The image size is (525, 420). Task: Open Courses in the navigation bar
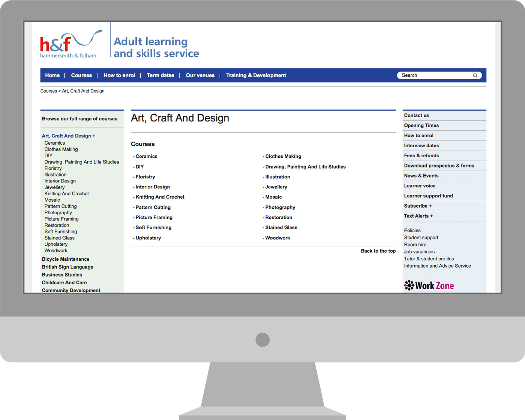point(81,75)
